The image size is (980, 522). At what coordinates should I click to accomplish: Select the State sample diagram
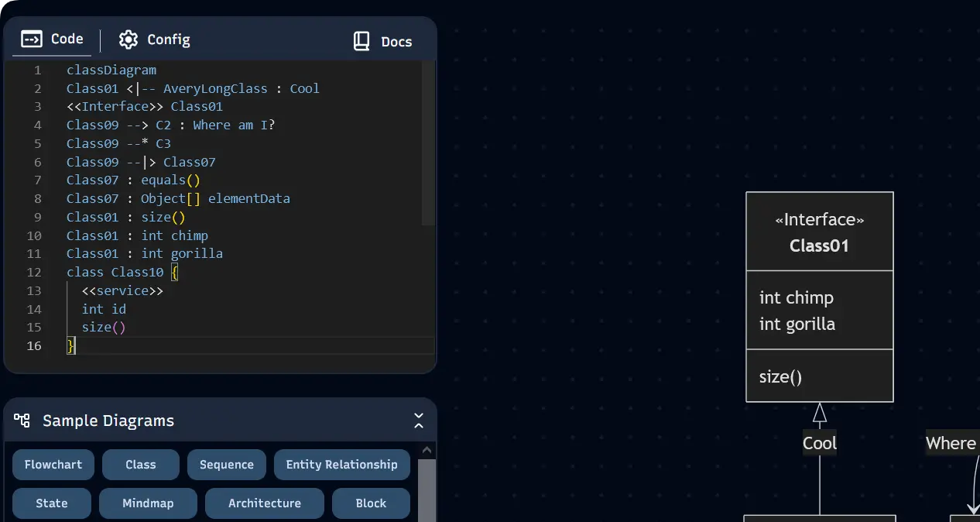(52, 503)
